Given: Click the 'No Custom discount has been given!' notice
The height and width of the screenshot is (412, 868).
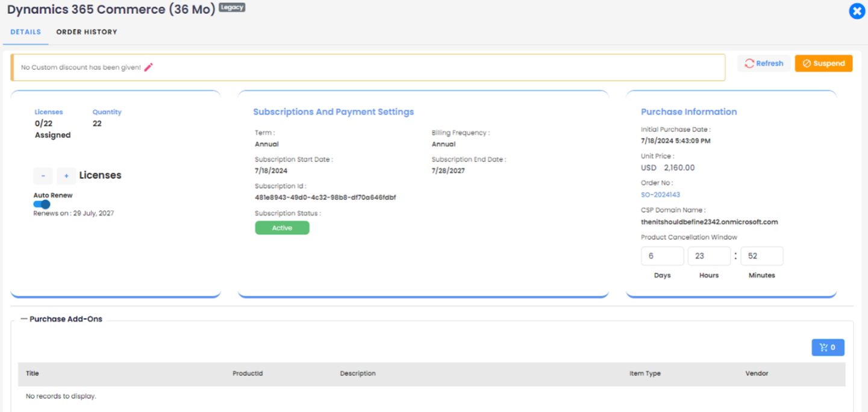Looking at the screenshot, I should click(81, 67).
